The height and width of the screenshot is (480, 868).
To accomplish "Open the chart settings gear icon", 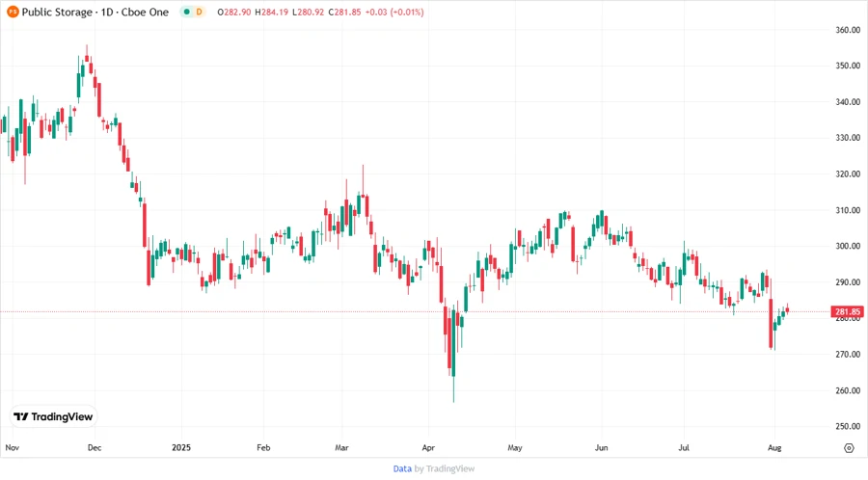I will [x=849, y=448].
